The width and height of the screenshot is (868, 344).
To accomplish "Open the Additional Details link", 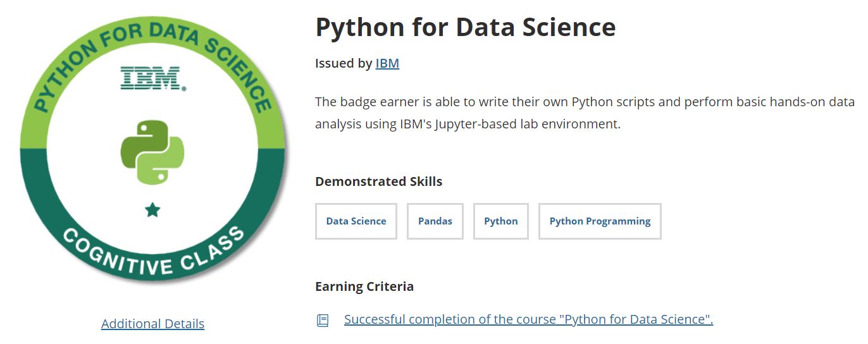I will point(152,324).
